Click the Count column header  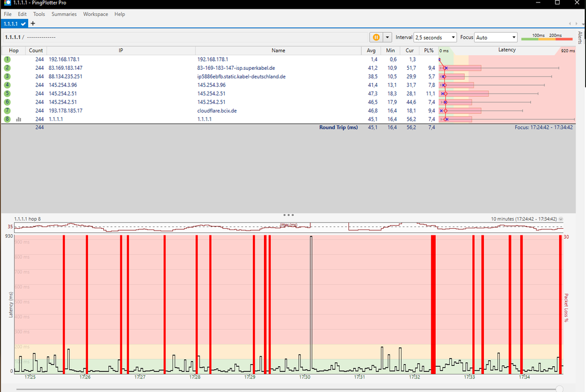(x=36, y=50)
